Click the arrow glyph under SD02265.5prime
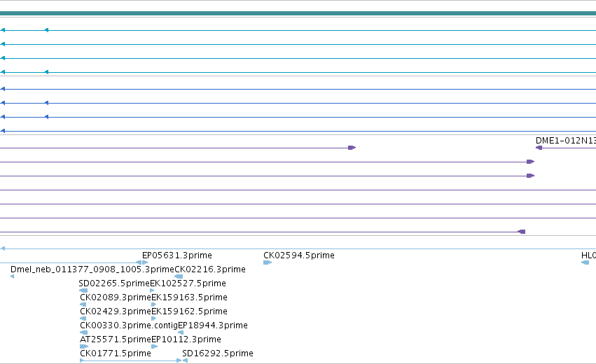The height and width of the screenshot is (364, 596). [x=83, y=290]
